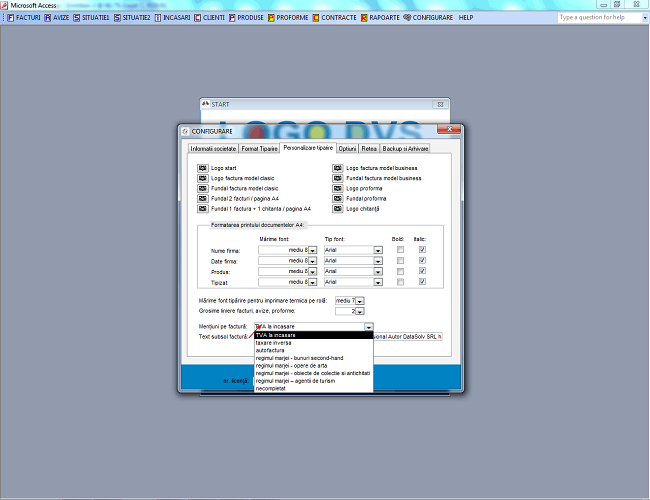Click image icon for Logo factura model clasic
The height and width of the screenshot is (500, 650).
pyautogui.click(x=203, y=178)
